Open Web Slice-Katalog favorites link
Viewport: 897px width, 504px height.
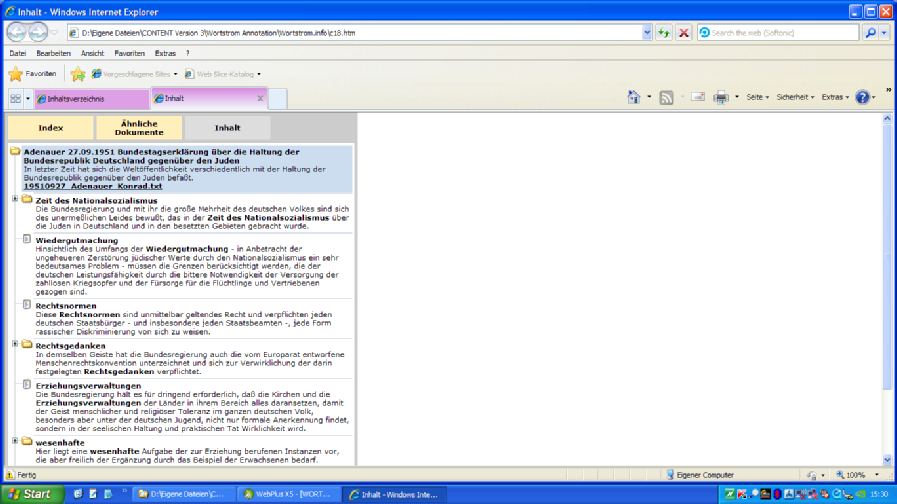click(223, 74)
